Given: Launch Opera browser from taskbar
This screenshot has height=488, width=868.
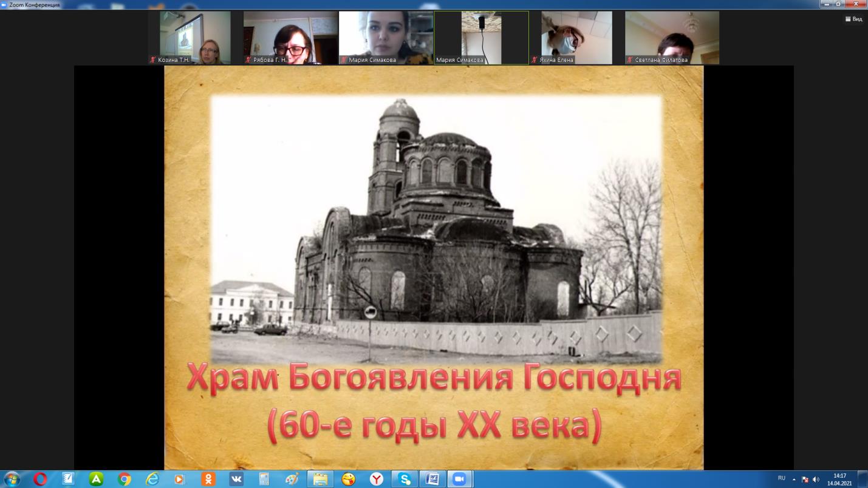Looking at the screenshot, I should (x=41, y=479).
